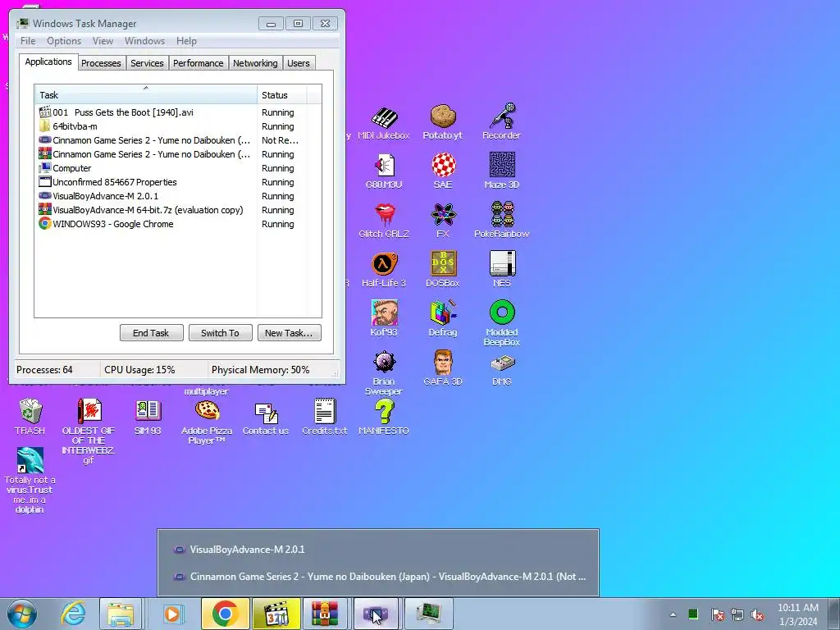
Task: Click the muted volume tray icon
Action: click(x=757, y=614)
